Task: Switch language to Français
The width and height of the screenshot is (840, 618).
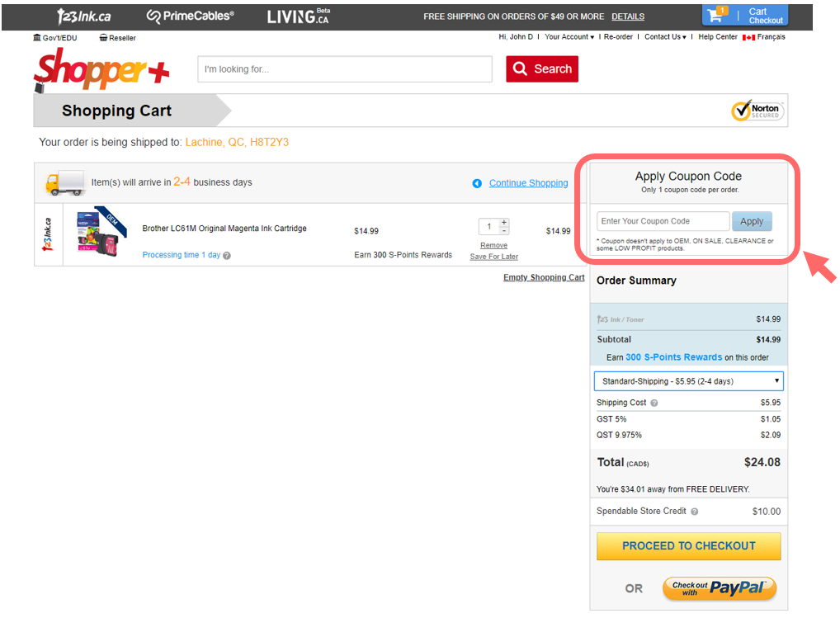Action: pos(771,37)
